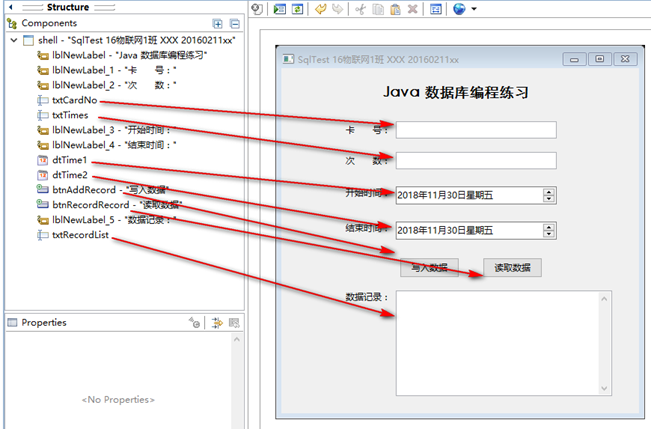Click the dtTime1 calendar icon in tree
The height and width of the screenshot is (429, 651).
pos(43,160)
